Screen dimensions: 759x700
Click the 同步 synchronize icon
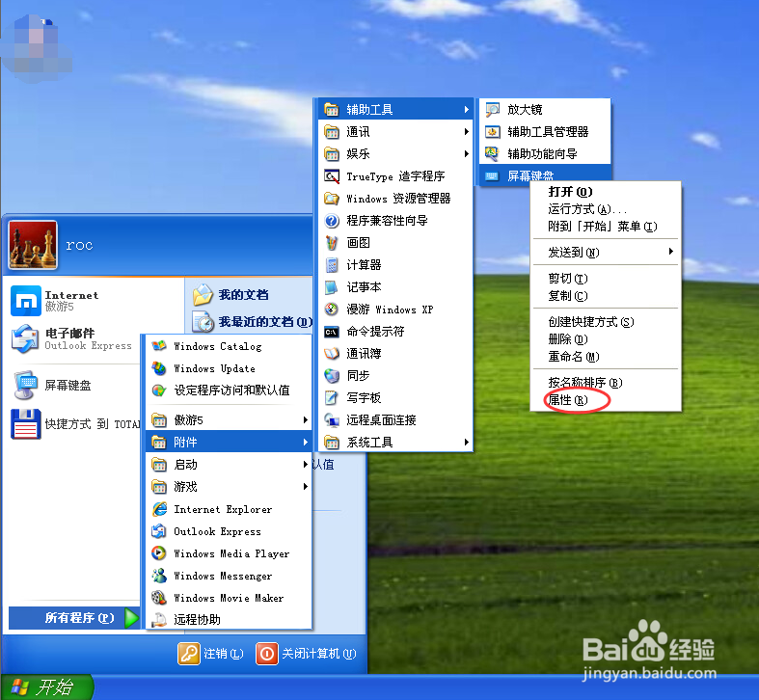coord(332,376)
